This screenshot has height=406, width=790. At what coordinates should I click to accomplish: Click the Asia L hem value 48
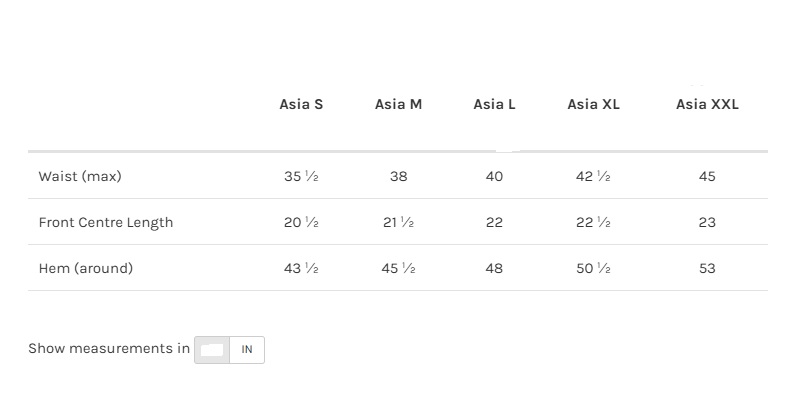(x=494, y=268)
